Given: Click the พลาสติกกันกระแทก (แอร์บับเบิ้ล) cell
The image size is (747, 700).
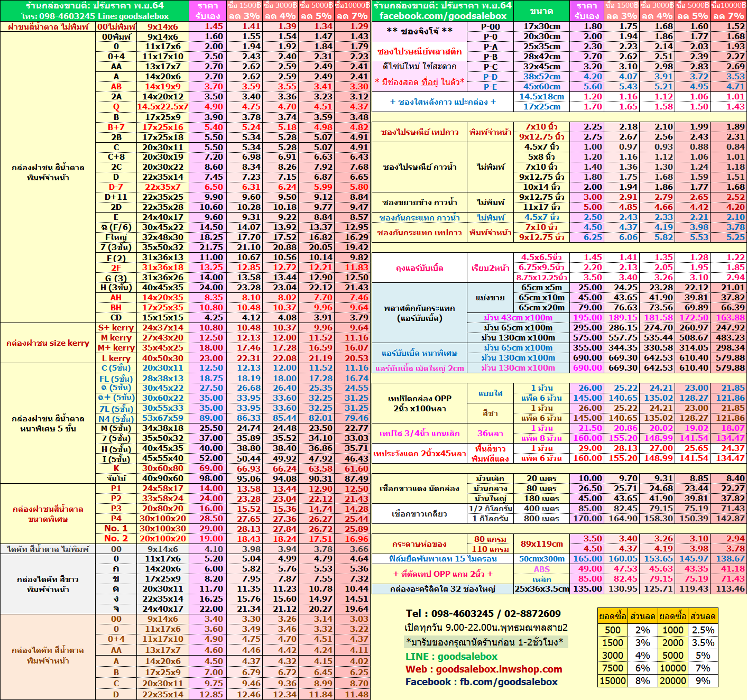Looking at the screenshot, I should tap(419, 313).
